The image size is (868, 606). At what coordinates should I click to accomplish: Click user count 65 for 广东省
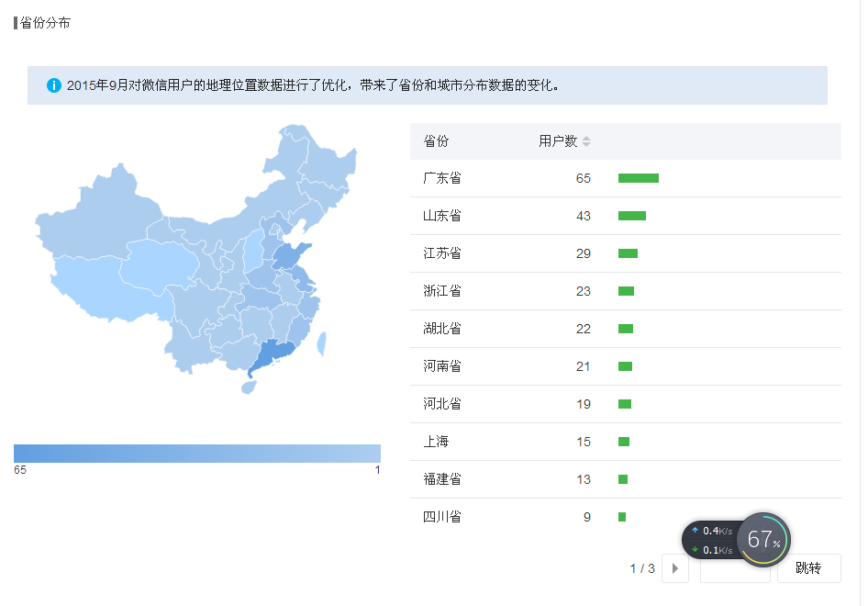[x=583, y=178]
